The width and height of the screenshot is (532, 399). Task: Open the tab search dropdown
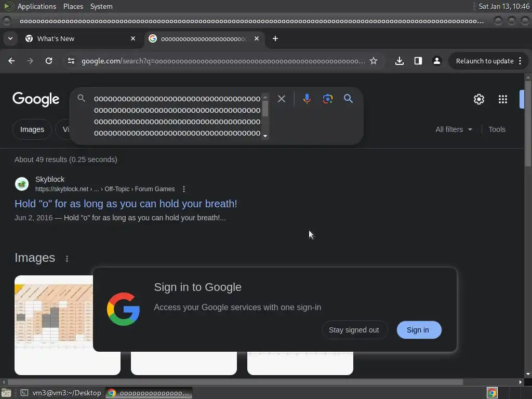[10, 38]
